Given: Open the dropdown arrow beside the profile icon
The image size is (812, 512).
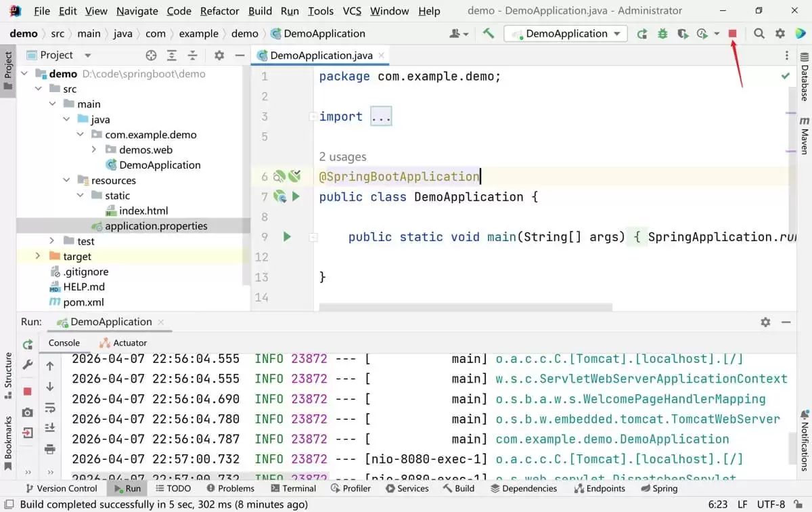Looking at the screenshot, I should coord(717,33).
